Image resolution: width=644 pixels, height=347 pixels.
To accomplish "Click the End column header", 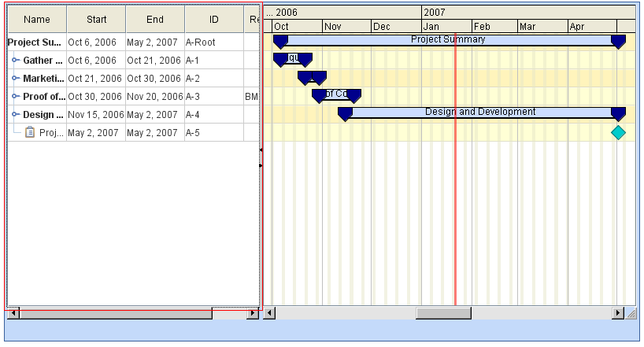I will point(155,19).
